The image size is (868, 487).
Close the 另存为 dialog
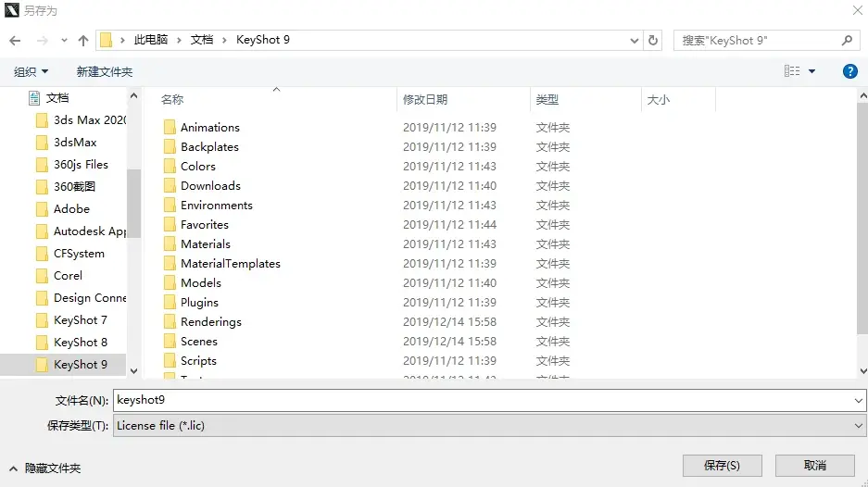click(x=858, y=10)
